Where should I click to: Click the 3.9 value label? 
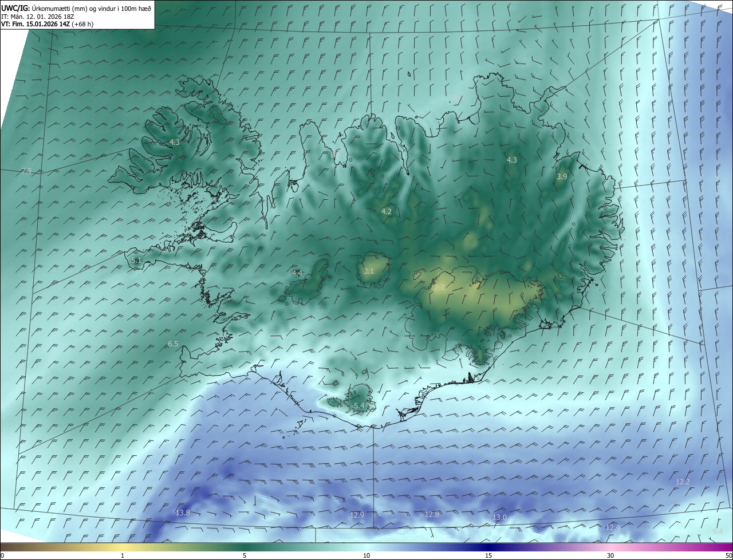point(562,177)
